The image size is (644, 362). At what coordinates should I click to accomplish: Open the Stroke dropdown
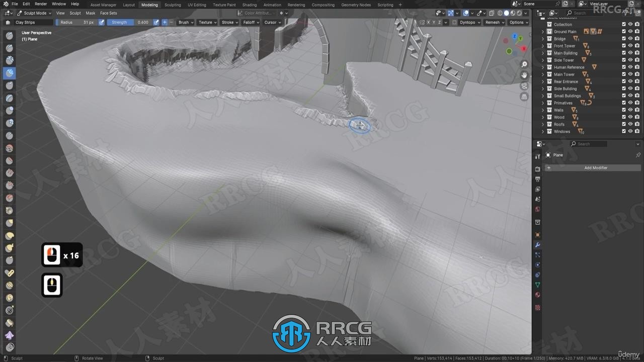[229, 22]
